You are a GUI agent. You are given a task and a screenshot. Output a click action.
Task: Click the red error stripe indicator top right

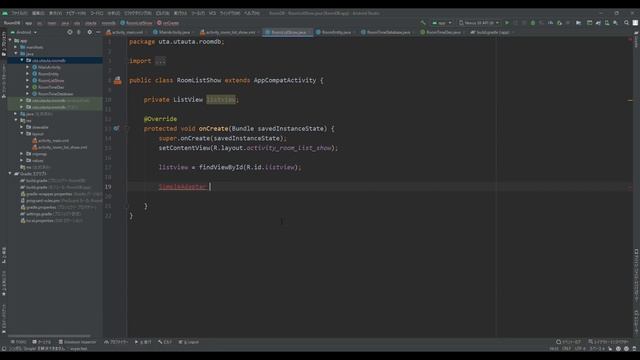coord(630,40)
